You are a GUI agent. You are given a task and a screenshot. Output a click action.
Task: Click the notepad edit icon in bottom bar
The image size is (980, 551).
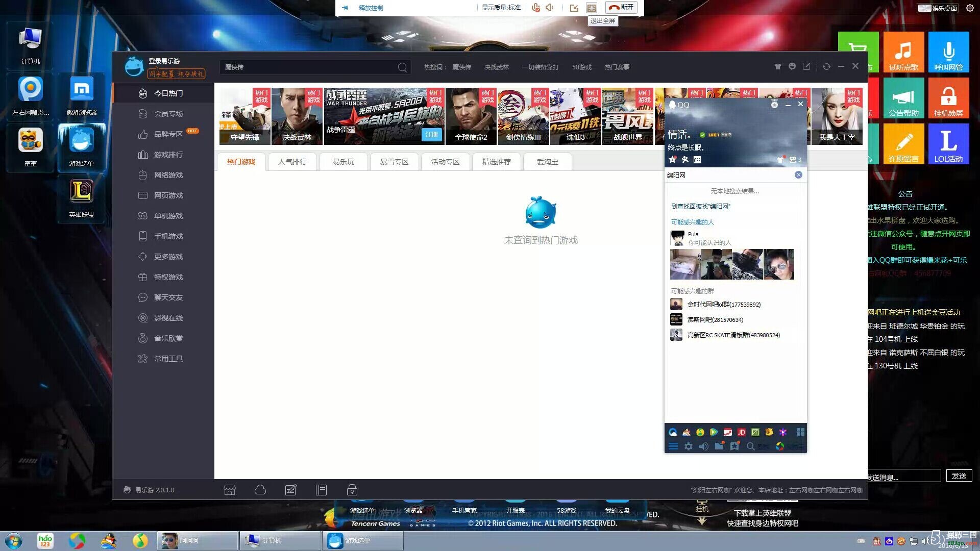coord(290,490)
